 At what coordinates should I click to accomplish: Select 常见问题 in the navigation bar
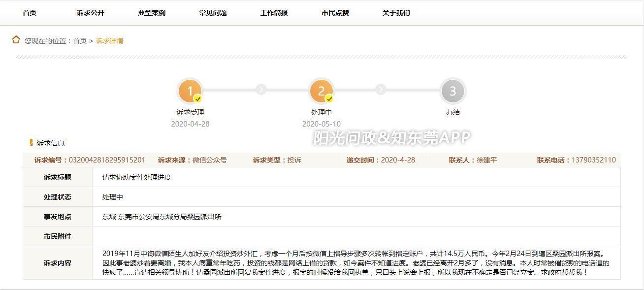213,13
